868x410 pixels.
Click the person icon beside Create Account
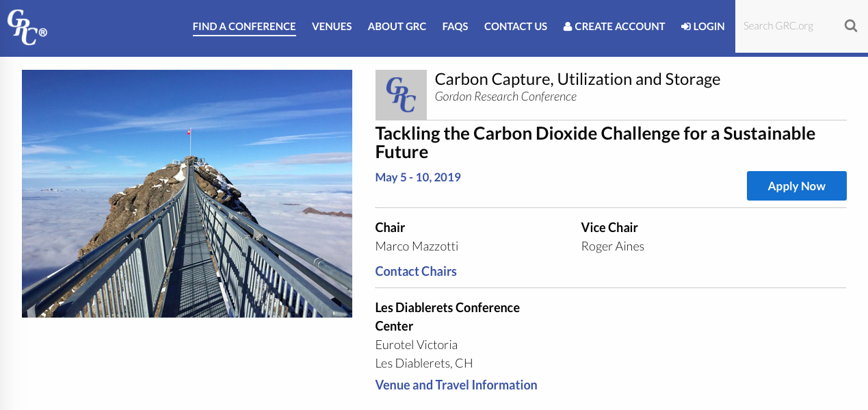point(568,27)
